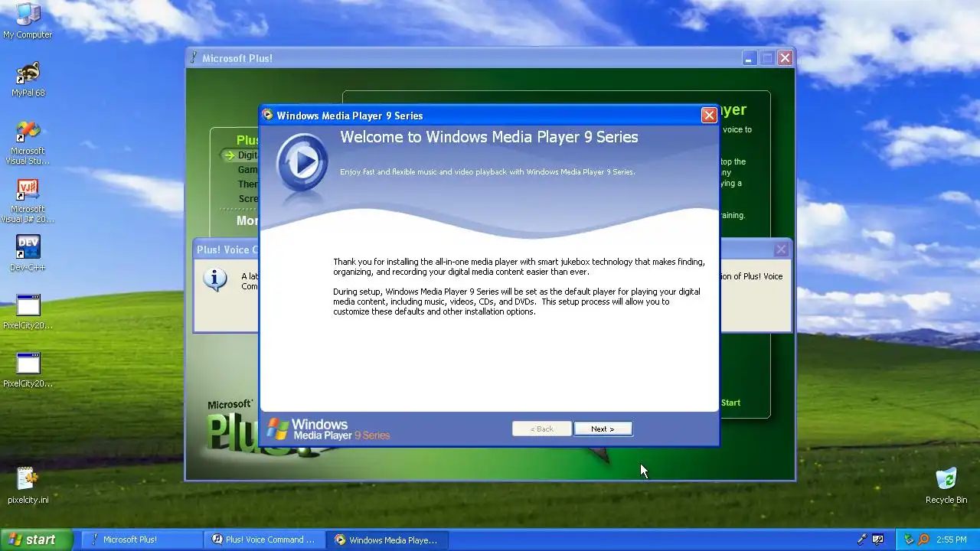Image resolution: width=980 pixels, height=551 pixels.
Task: Click the microphone icon in the taskbar
Action: tap(863, 540)
